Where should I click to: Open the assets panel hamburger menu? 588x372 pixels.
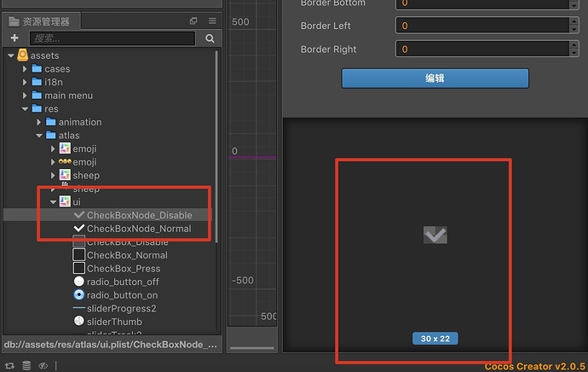(x=212, y=20)
